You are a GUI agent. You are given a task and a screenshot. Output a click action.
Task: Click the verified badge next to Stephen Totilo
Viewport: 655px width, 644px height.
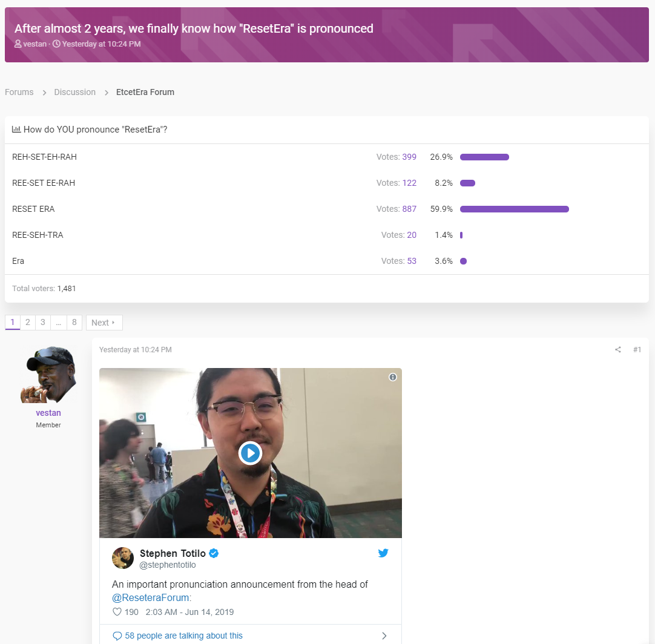pyautogui.click(x=214, y=553)
